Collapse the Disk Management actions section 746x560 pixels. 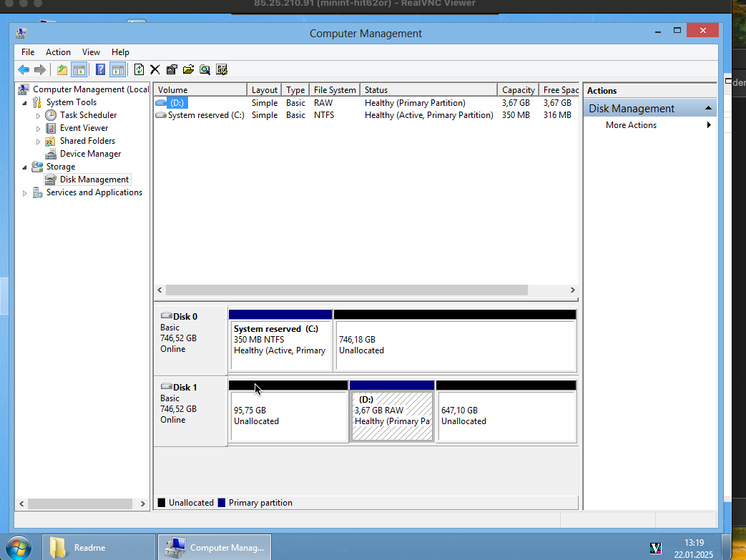point(708,109)
